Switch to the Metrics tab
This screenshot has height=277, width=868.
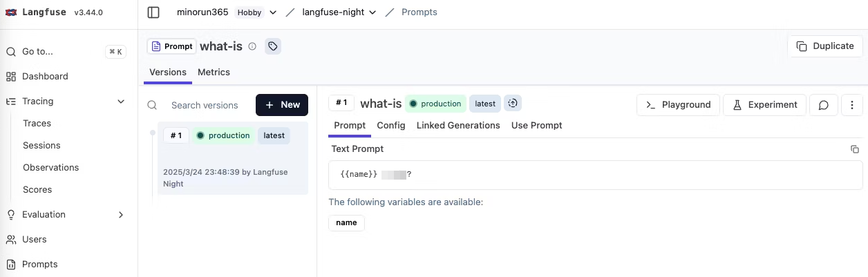pos(214,72)
